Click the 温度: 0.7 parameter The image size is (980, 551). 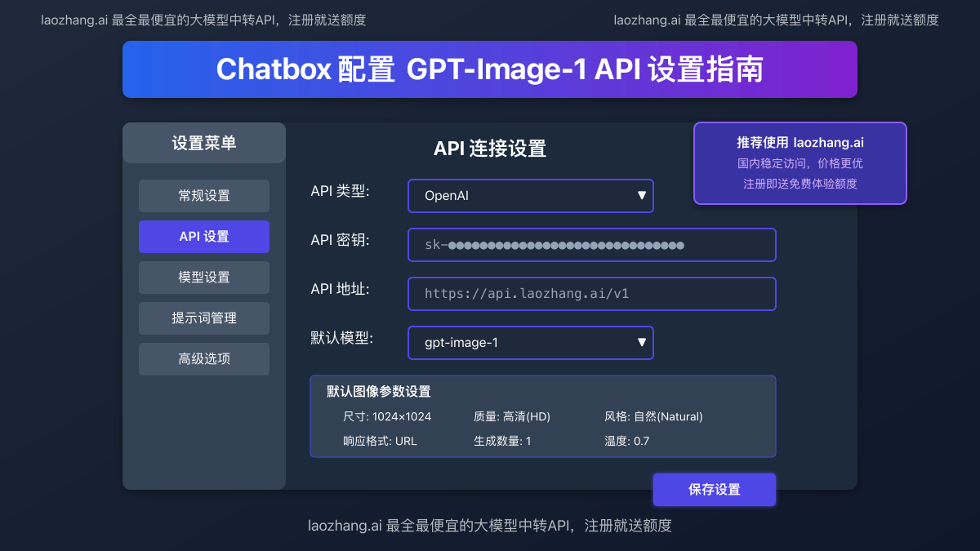tap(627, 441)
